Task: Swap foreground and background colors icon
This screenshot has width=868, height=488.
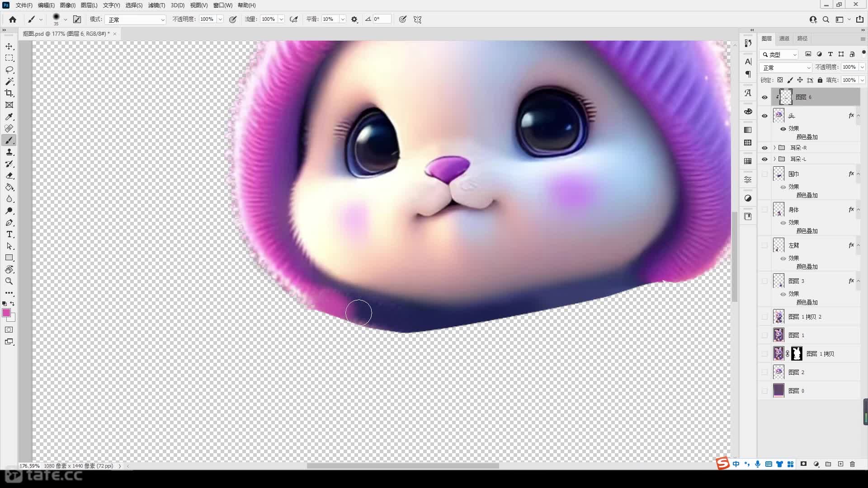Action: click(x=12, y=304)
